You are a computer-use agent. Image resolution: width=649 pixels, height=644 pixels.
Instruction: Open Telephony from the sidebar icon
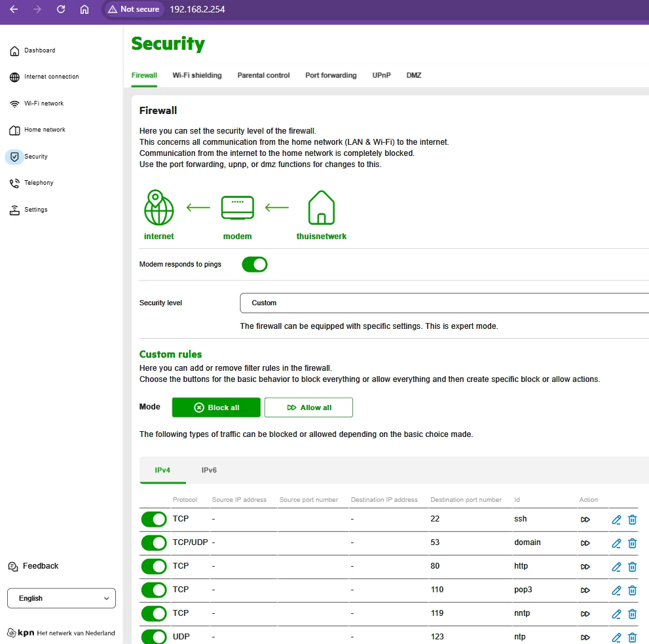[14, 183]
